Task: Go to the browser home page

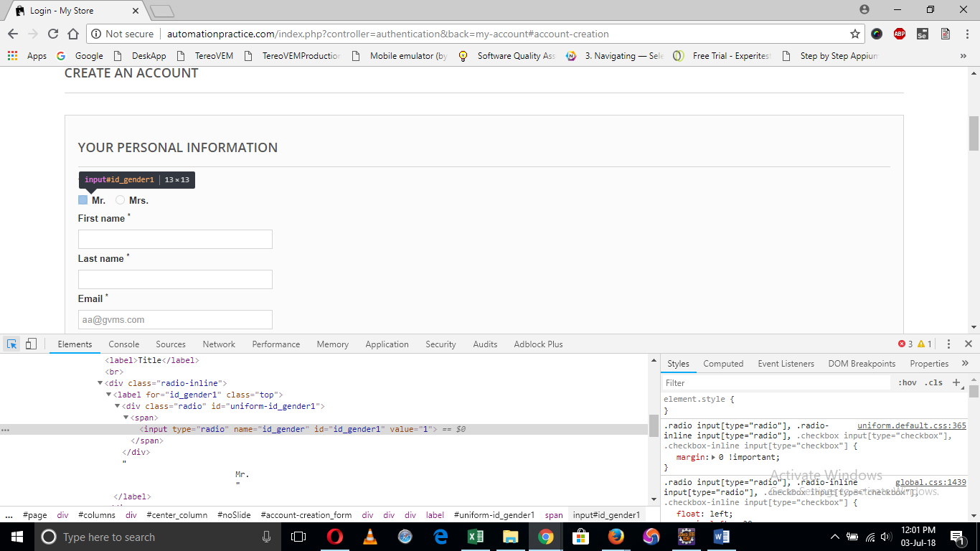Action: point(73,34)
